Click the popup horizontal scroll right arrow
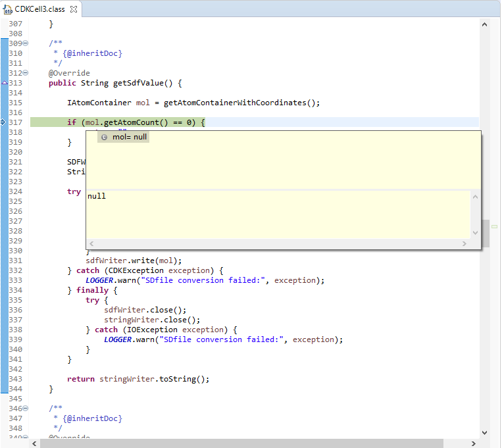This screenshot has width=502, height=448. 464,243
